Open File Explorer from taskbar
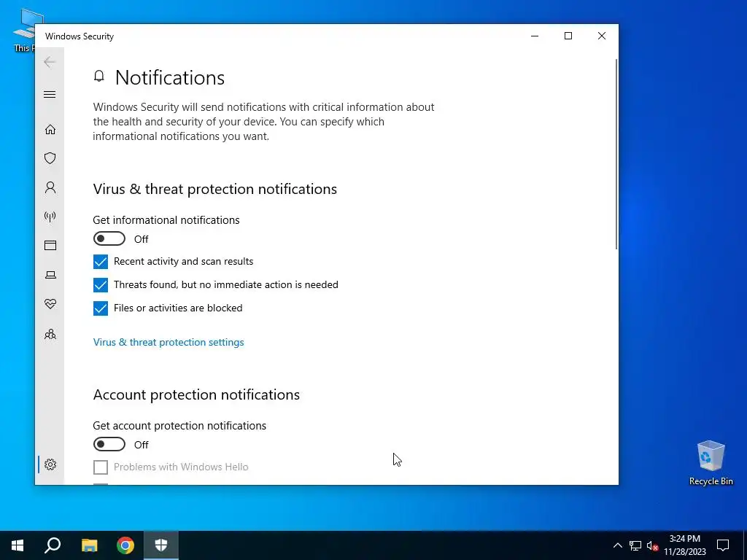The width and height of the screenshot is (747, 560). 89,545
